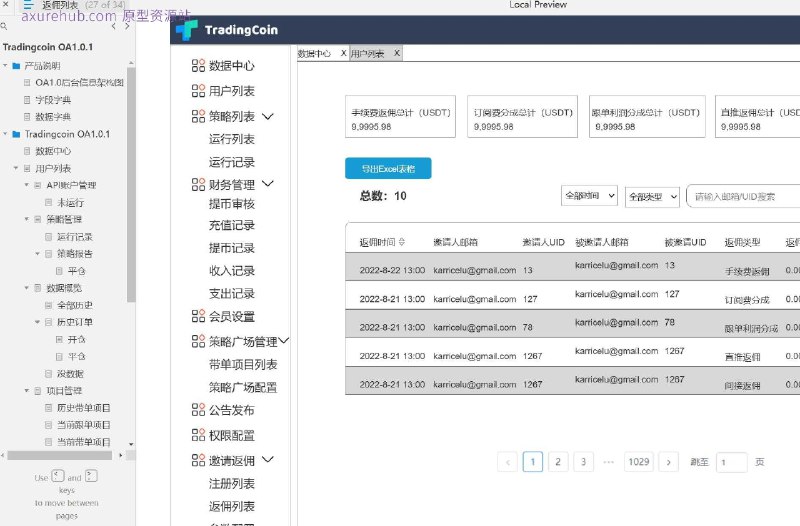Screen dimensions: 800x526
Task: Open 策略广场配置 in sidebar
Action: (x=243, y=387)
